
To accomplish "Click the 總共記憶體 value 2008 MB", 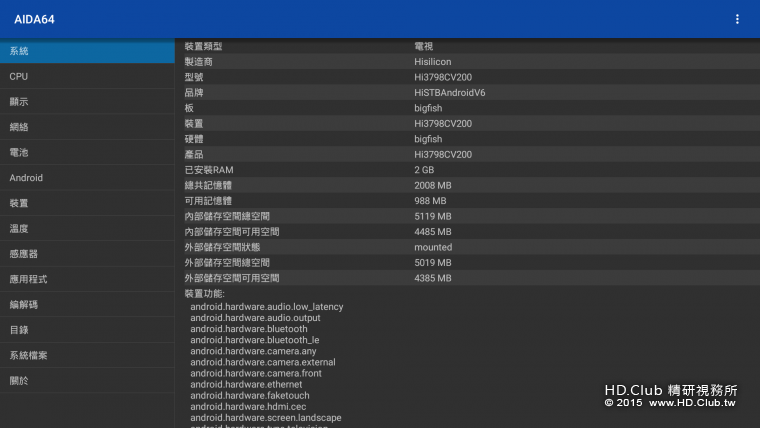I will pyautogui.click(x=432, y=186).
